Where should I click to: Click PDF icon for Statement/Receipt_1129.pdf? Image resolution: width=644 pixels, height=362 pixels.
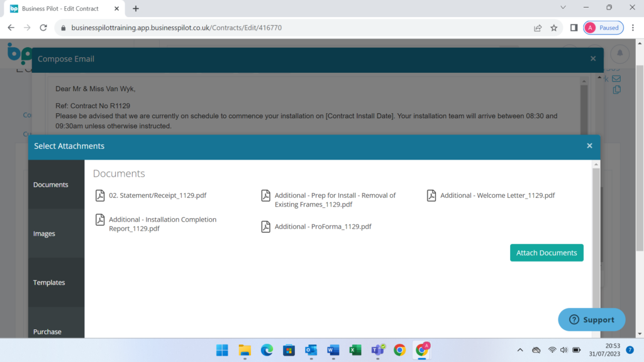(100, 195)
